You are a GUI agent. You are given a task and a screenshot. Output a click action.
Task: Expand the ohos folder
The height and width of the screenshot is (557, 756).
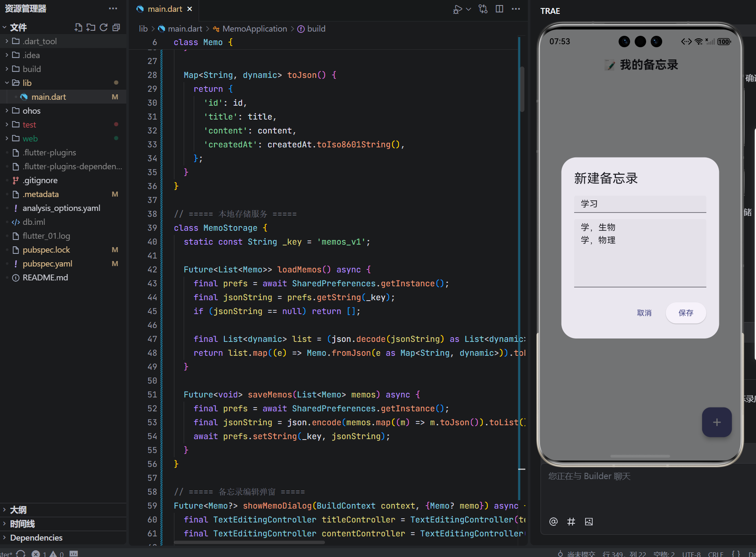coord(63,111)
